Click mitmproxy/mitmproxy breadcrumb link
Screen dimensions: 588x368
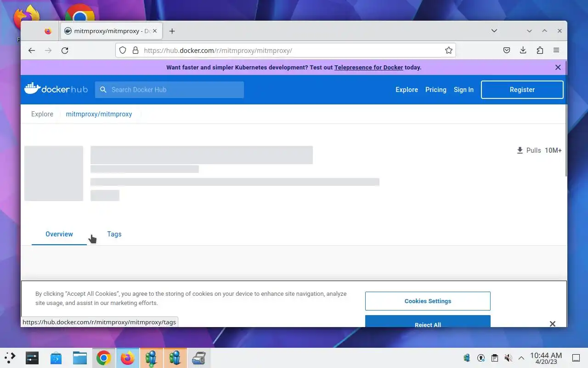99,114
